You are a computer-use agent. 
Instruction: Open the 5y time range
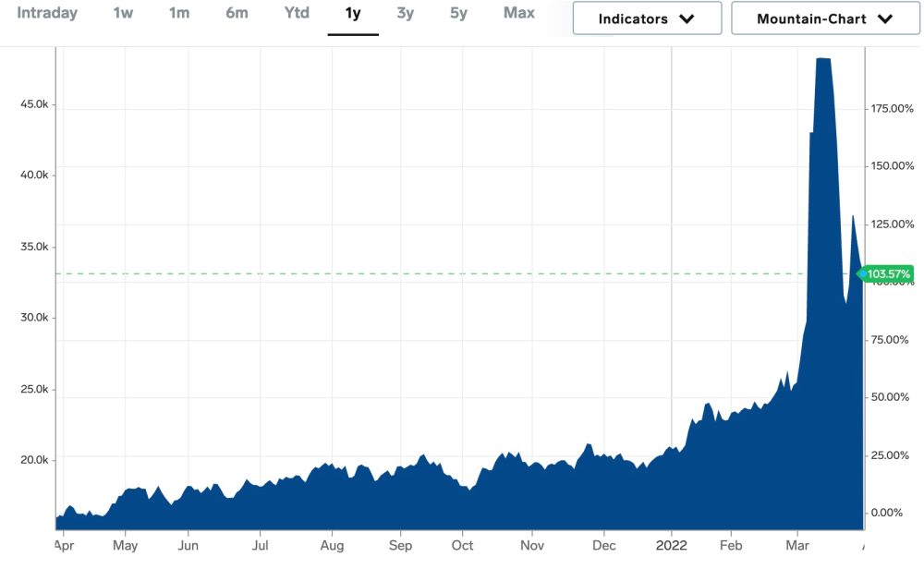458,14
